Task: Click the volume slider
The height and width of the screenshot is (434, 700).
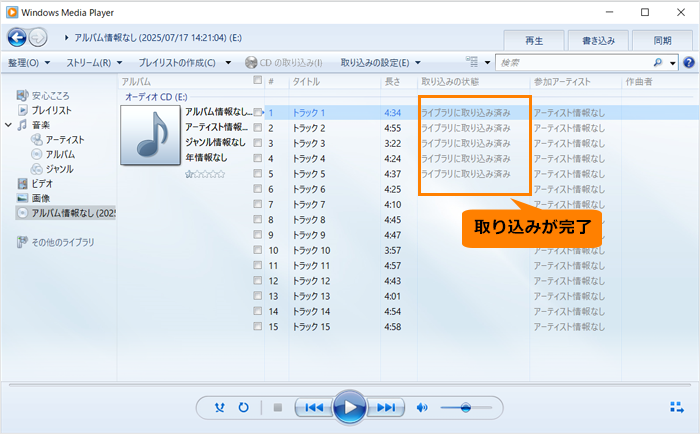Action: [466, 407]
